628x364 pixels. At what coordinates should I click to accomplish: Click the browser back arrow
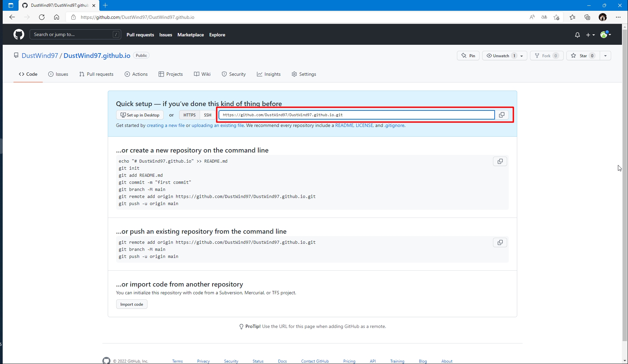12,17
